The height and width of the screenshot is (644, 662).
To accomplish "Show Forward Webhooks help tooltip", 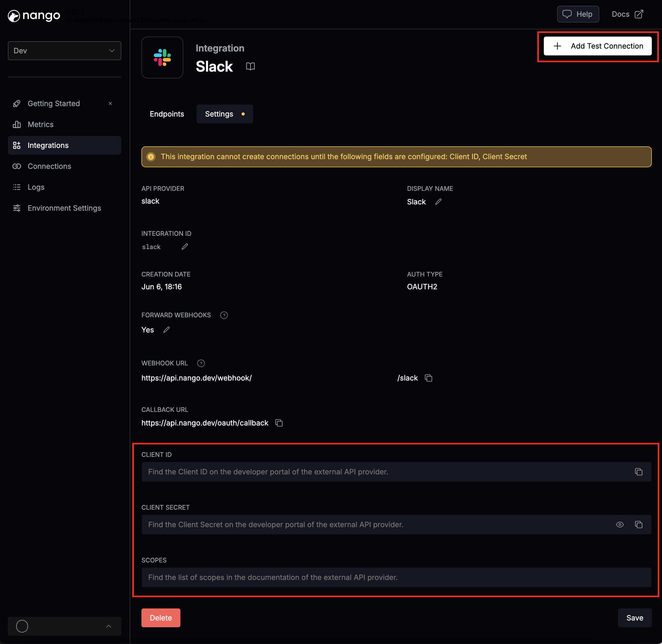I will (x=224, y=315).
